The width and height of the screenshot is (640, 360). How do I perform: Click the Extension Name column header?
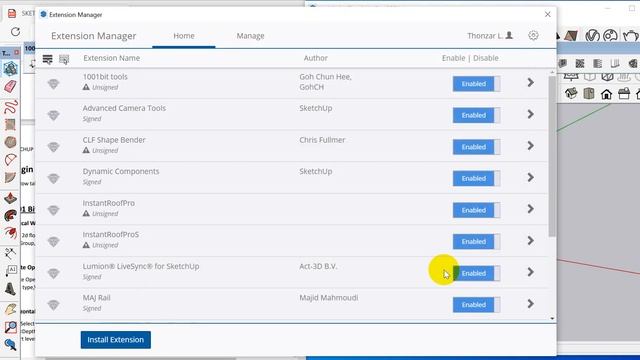click(111, 58)
